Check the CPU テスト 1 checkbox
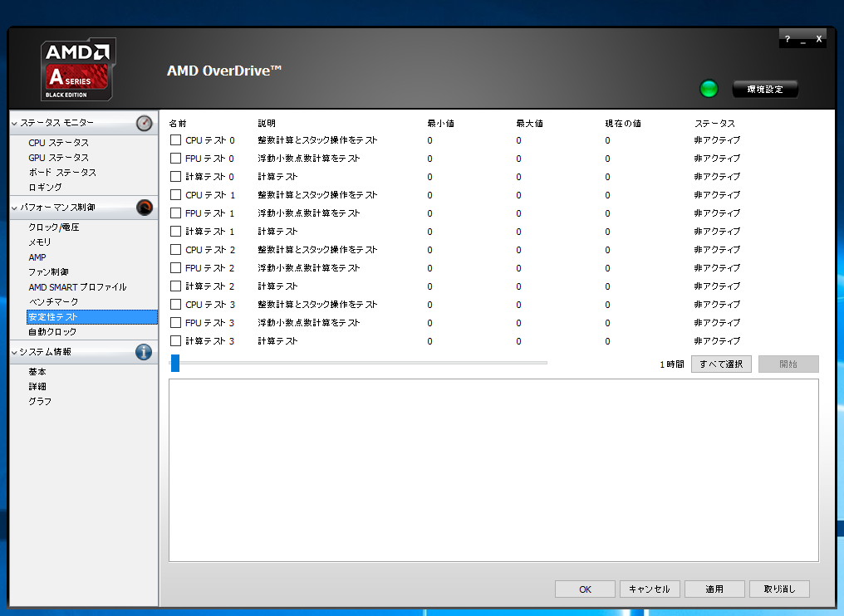 pyautogui.click(x=175, y=195)
